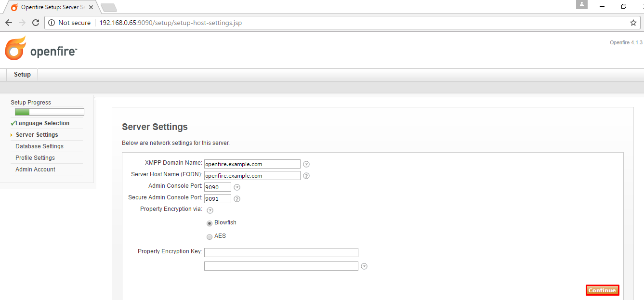Bookmark this page with the star icon
Screen dimensions: 644x300
[633, 23]
